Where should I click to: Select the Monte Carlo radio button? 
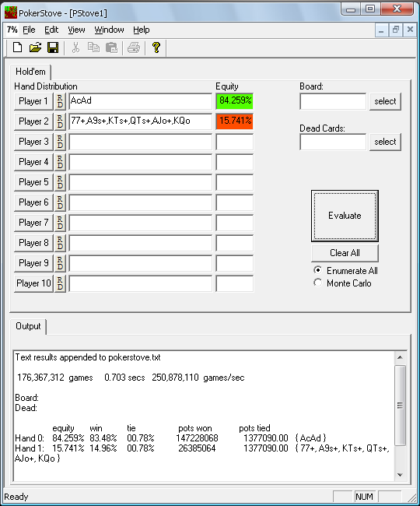coord(318,283)
